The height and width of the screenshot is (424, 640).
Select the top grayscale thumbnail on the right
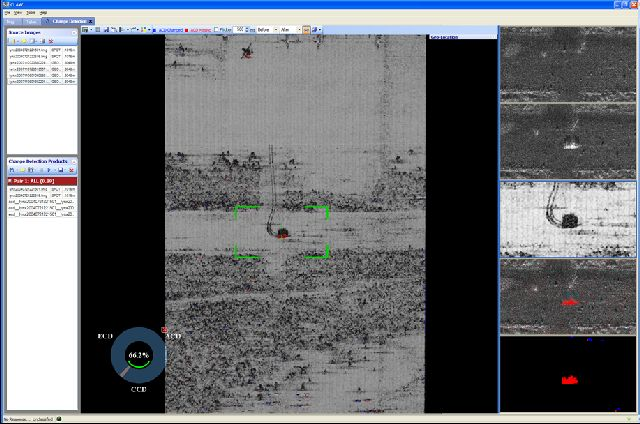click(568, 64)
